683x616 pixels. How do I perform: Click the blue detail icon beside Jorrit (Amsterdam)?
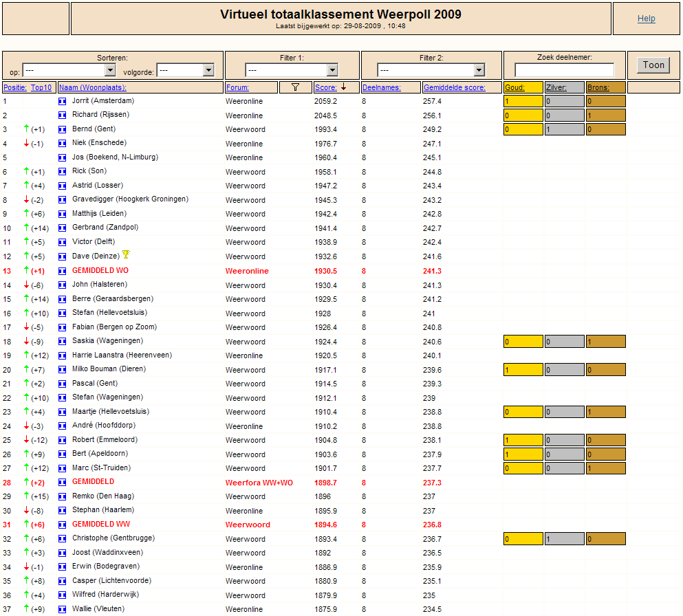click(63, 101)
